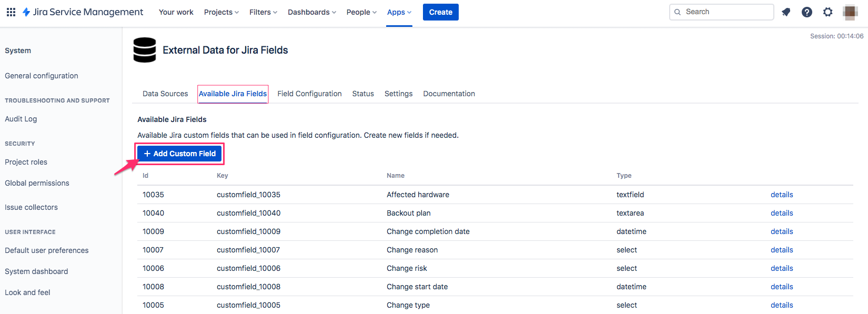Expand the People dropdown menu
Viewport: 868px width, 314px height.
(361, 12)
